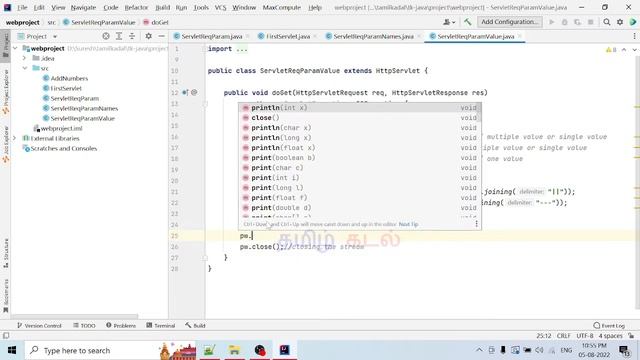Click the taskbar search box
This screenshot has width=640, height=360.
tap(110, 350)
